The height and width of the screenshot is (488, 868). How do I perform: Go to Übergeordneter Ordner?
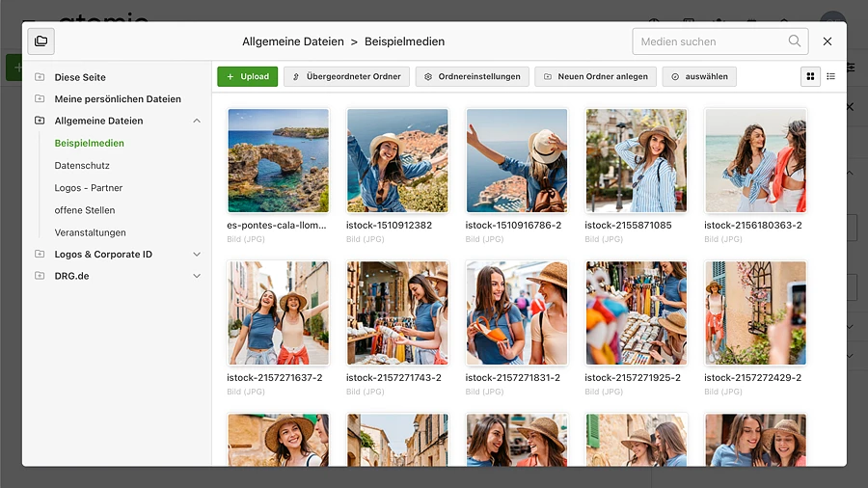click(x=346, y=76)
